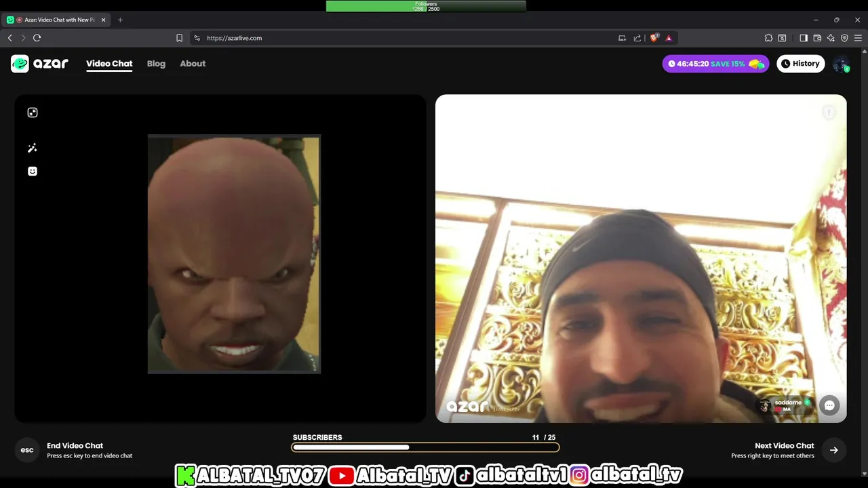This screenshot has height=488, width=868.
Task: Click the Next Video Chat label
Action: point(785,446)
